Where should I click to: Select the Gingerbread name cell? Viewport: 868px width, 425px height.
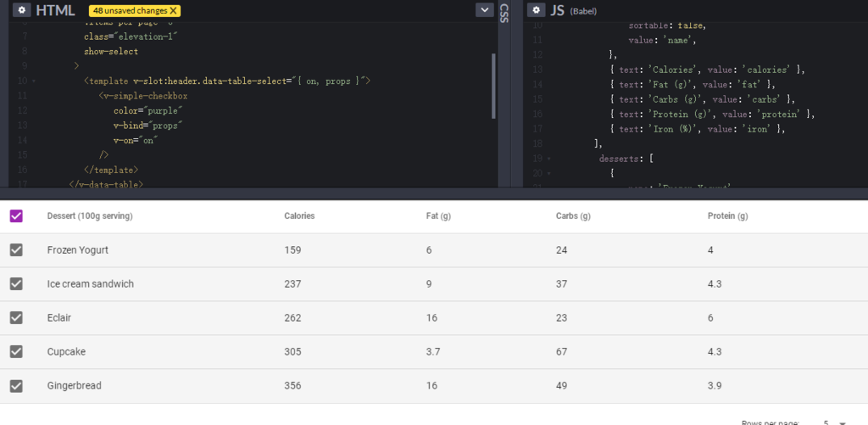pyautogui.click(x=75, y=386)
